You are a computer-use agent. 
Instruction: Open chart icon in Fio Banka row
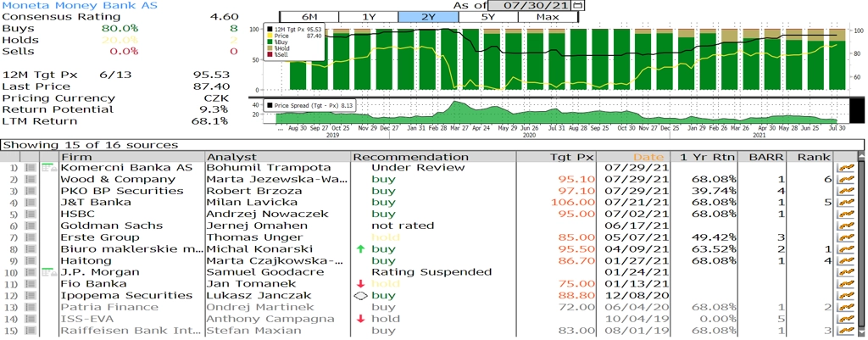pos(847,284)
